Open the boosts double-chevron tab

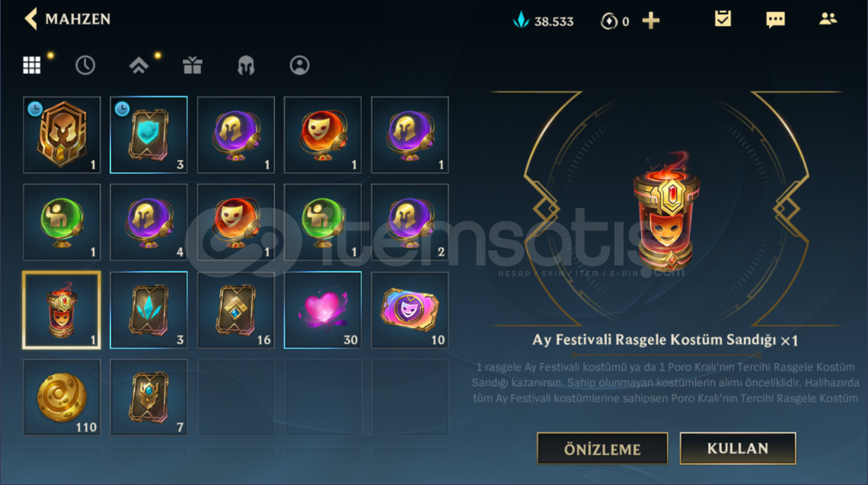point(139,65)
